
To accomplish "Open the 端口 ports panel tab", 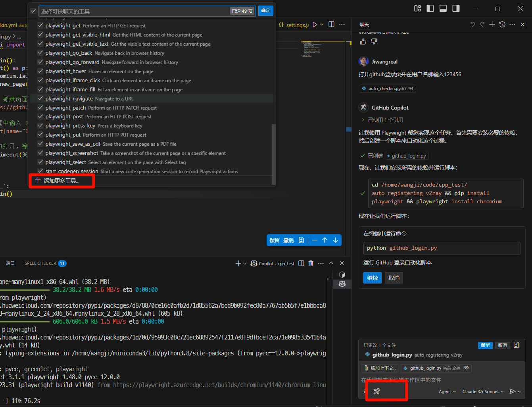I will point(10,263).
